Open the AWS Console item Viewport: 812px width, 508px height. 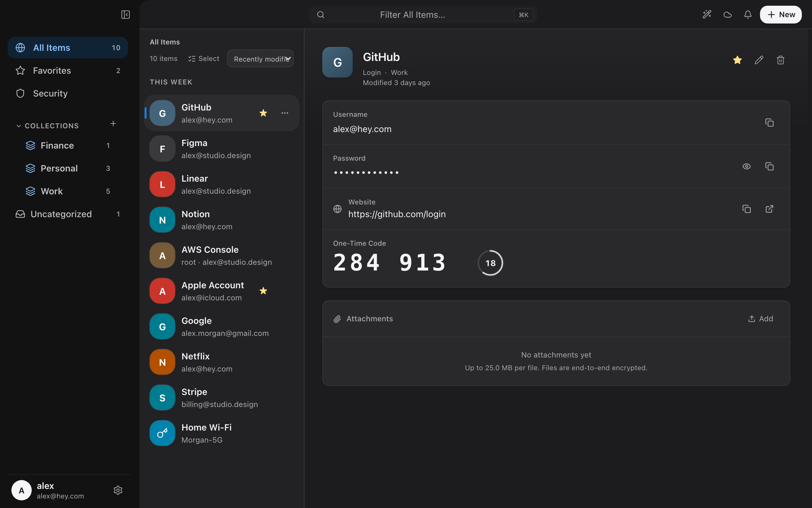tap(222, 256)
